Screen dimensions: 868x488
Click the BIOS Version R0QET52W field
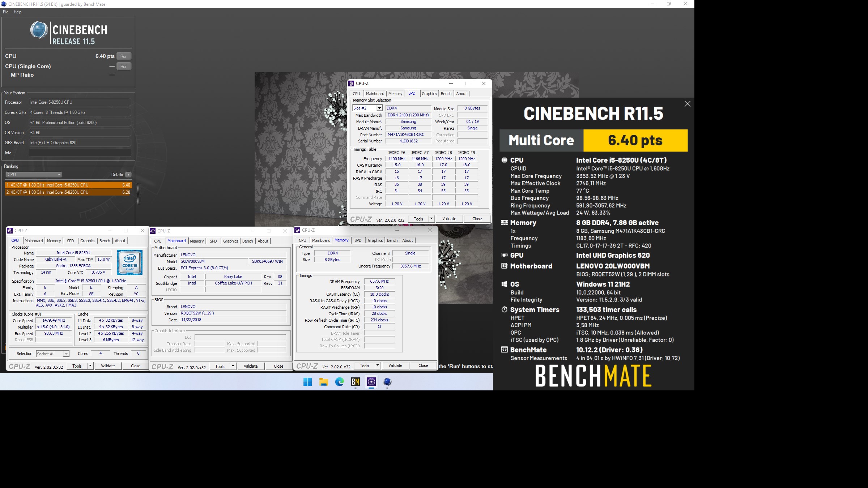pos(233,313)
